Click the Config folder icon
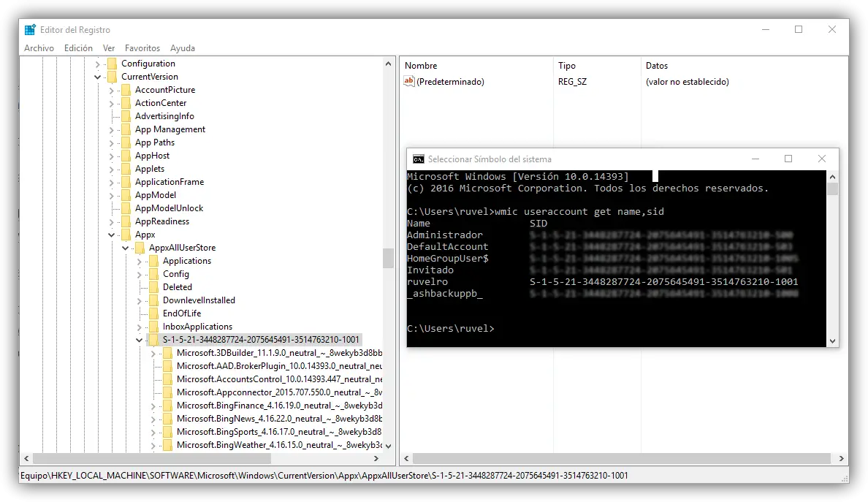The width and height of the screenshot is (868, 502). pos(153,274)
